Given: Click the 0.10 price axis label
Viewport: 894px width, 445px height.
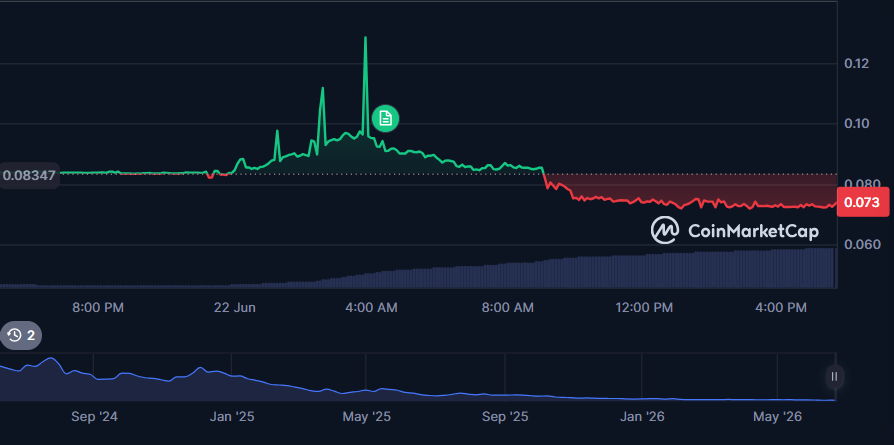Looking at the screenshot, I should pos(856,124).
